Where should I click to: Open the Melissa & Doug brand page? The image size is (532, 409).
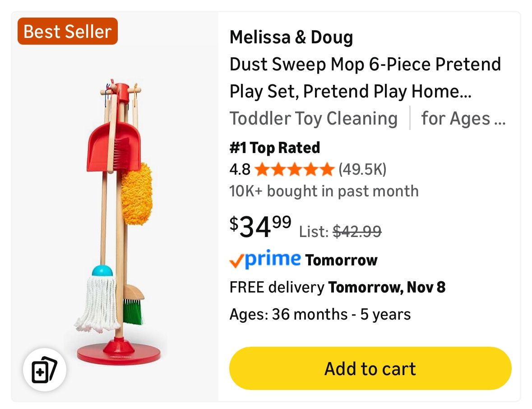click(x=291, y=37)
